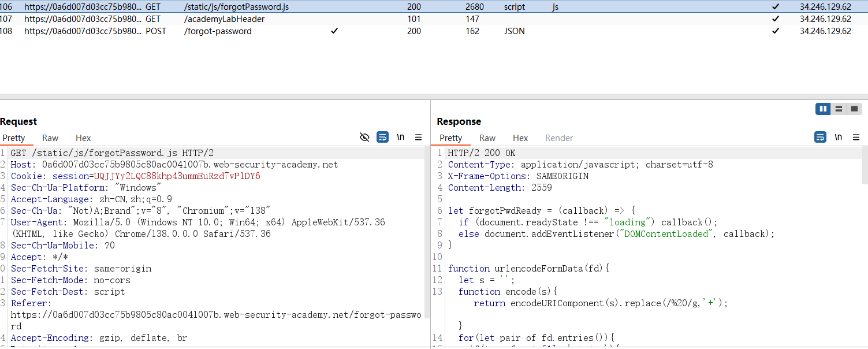Image resolution: width=868 pixels, height=349 pixels.
Task: Click the Accept-Language header line
Action: (91, 199)
